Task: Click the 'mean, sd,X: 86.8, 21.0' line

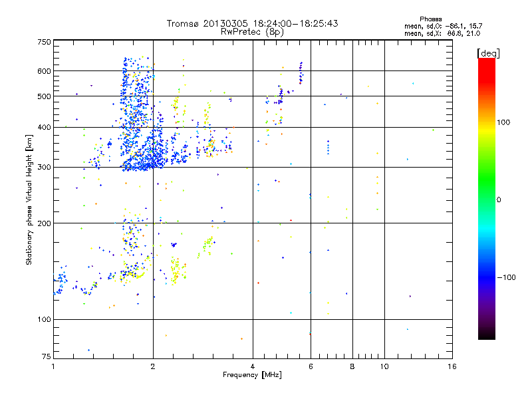Action: (442, 34)
